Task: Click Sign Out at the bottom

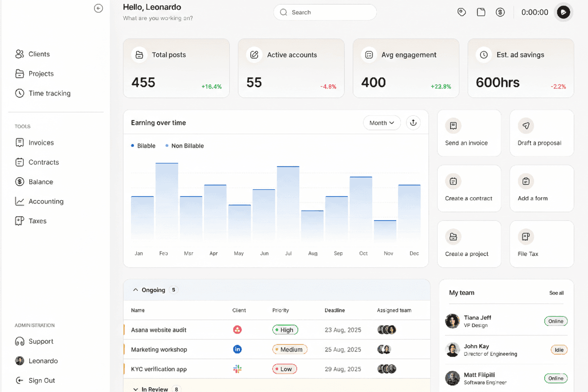Action: pyautogui.click(x=42, y=380)
